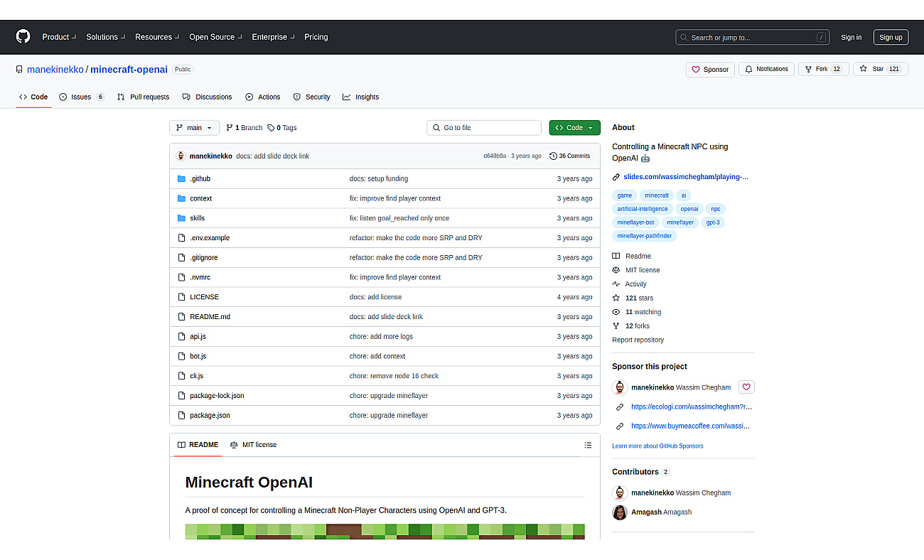
Task: Expand the Product menu
Action: (x=59, y=37)
